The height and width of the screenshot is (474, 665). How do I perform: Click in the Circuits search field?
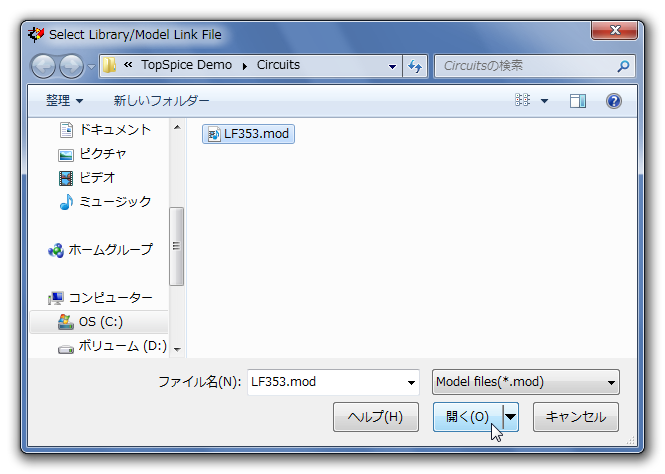click(526, 66)
